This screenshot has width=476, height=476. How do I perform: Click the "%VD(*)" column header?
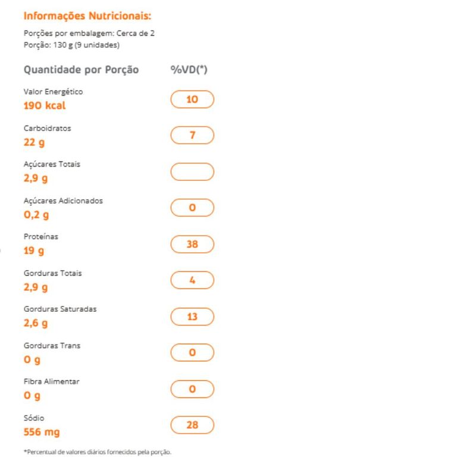189,70
